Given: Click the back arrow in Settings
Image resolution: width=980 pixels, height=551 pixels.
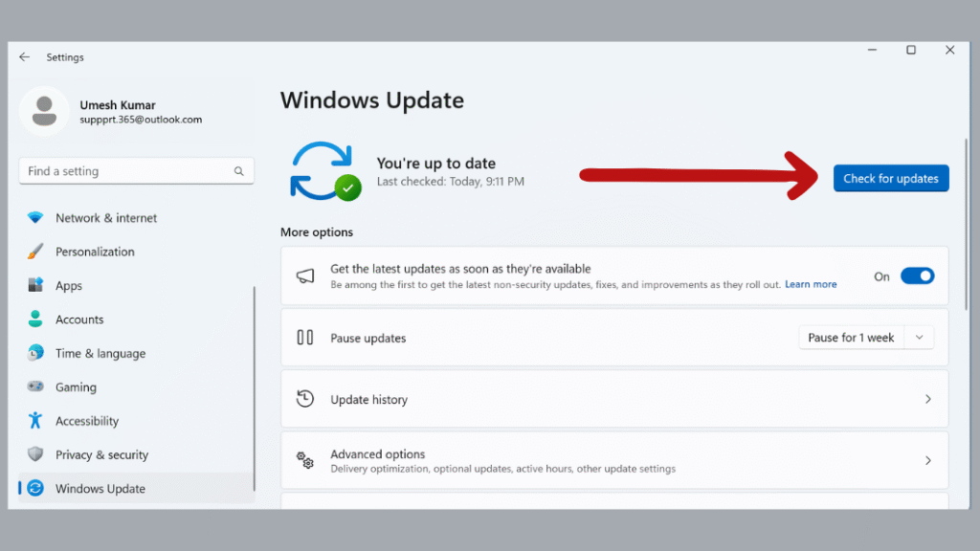Looking at the screenshot, I should point(24,56).
